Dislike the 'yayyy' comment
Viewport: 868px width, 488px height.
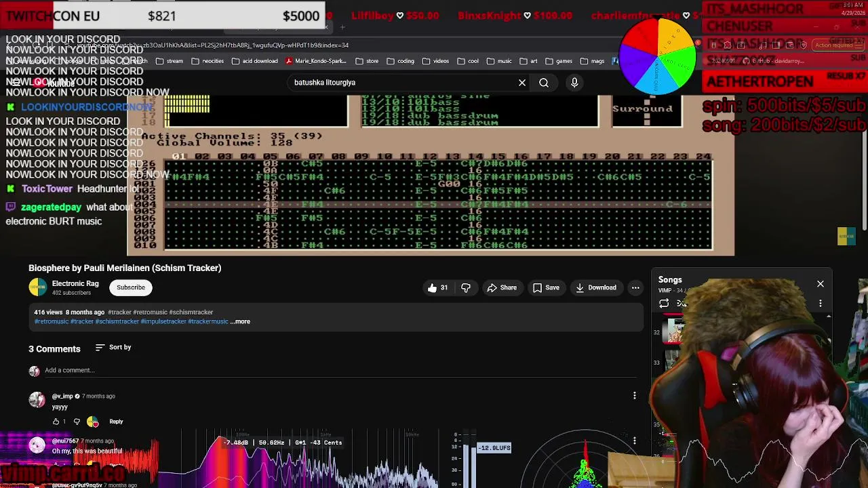click(77, 422)
